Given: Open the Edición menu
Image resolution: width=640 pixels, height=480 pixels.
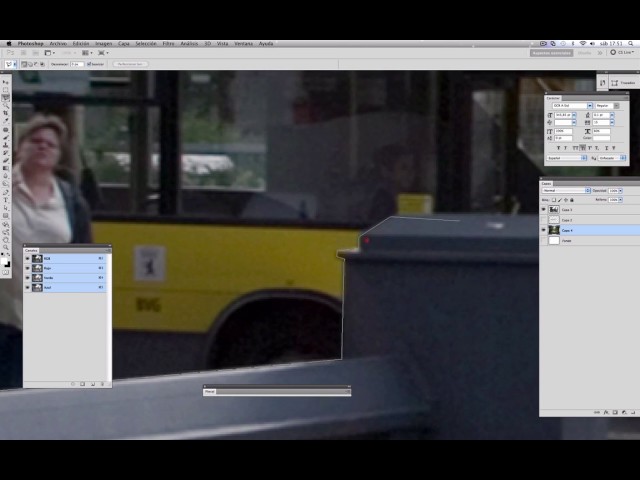Looking at the screenshot, I should 81,43.
